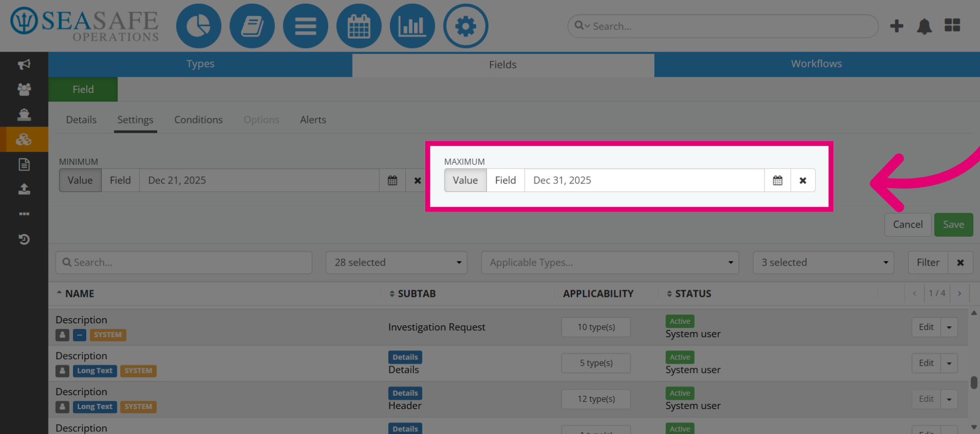Open the Alerts sub-tab

tap(313, 120)
